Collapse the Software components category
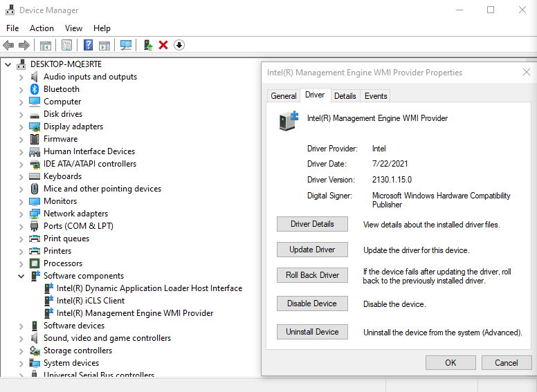The width and height of the screenshot is (537, 392). coord(21,276)
